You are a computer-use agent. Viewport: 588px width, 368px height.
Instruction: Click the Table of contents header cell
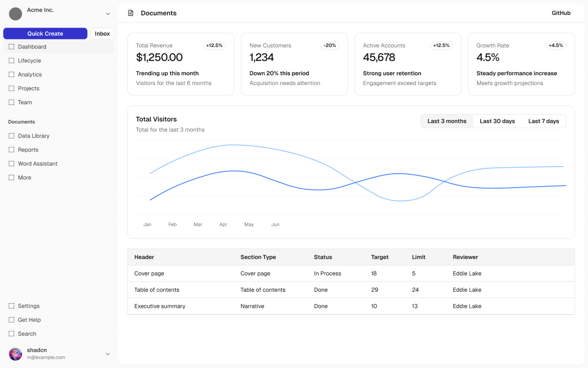point(157,290)
